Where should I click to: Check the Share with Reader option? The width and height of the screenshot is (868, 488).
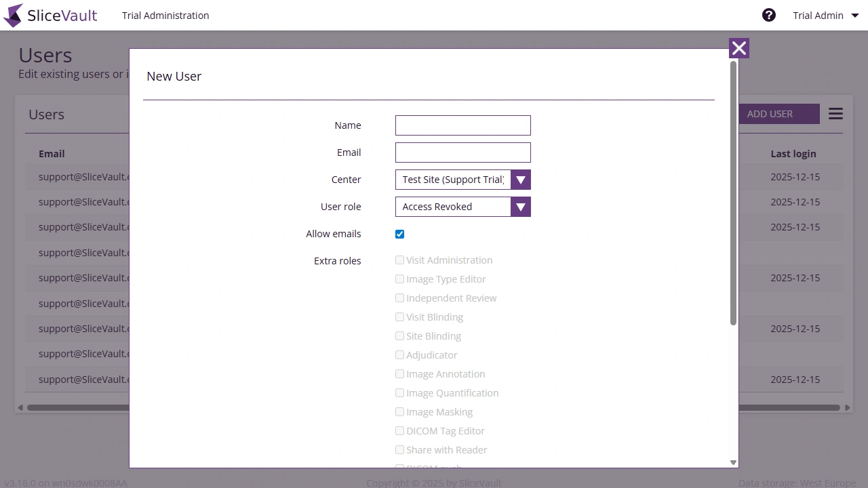click(399, 449)
